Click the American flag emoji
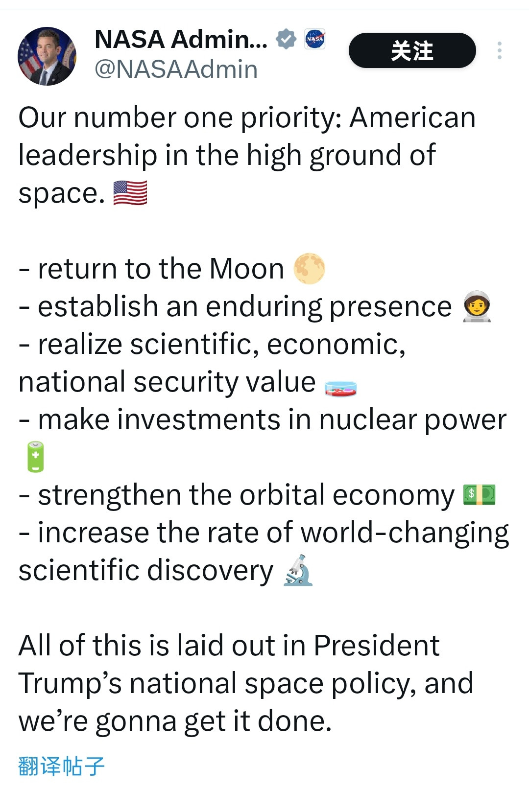Image resolution: width=529 pixels, height=812 pixels. [x=130, y=193]
